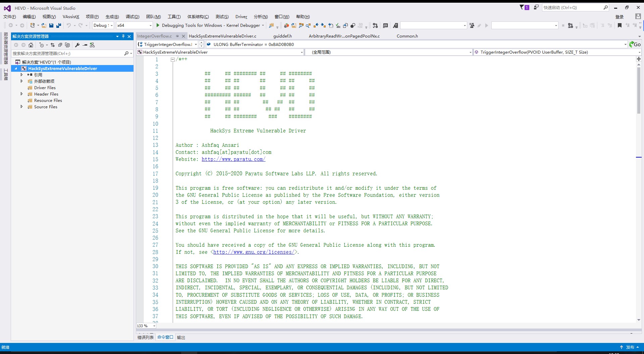
Task: Click the New Project toolbar icon
Action: (x=33, y=25)
